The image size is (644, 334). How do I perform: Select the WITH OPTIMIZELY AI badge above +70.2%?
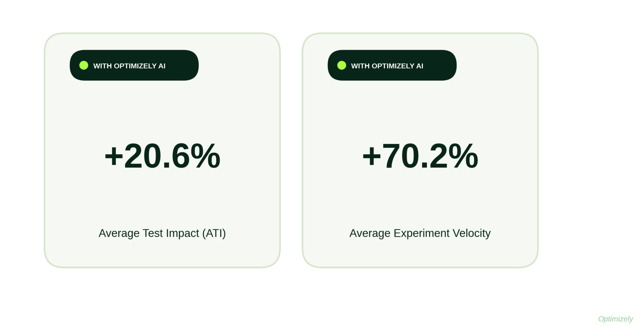coord(392,65)
